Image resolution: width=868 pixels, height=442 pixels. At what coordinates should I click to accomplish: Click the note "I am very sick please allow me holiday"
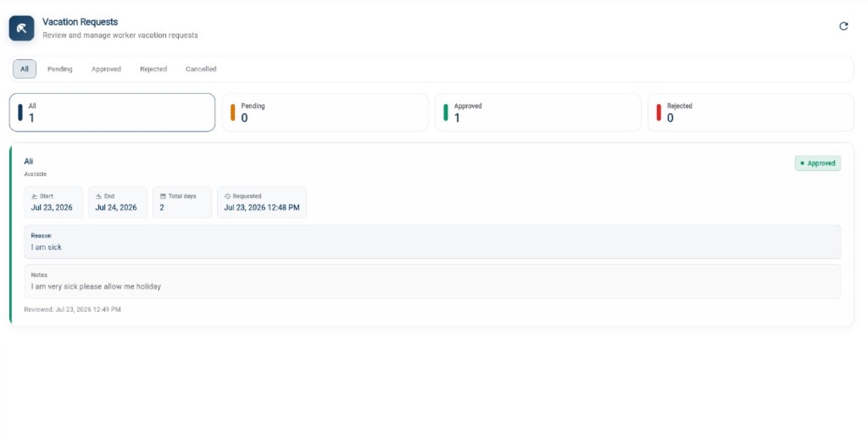point(96,286)
